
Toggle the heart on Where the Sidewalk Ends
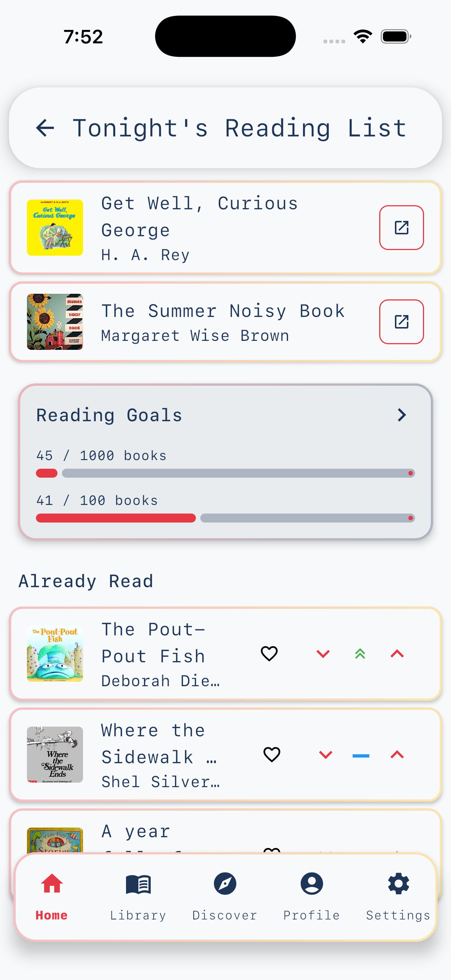pyautogui.click(x=272, y=754)
